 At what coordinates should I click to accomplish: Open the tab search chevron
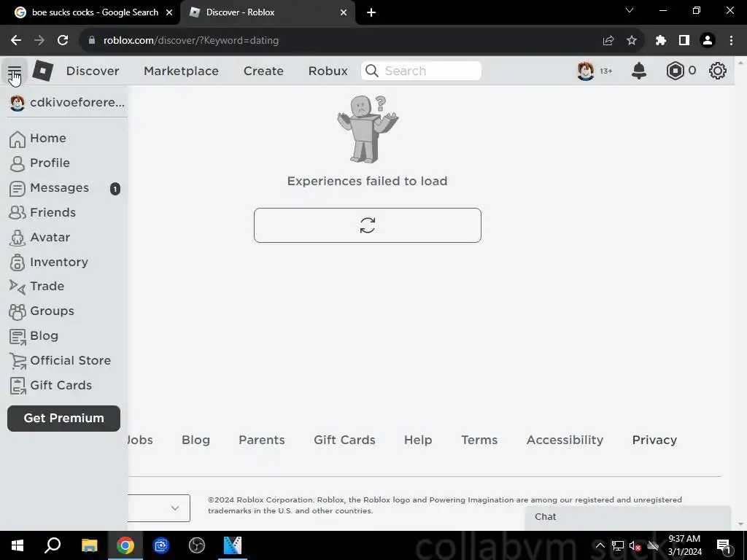630,10
